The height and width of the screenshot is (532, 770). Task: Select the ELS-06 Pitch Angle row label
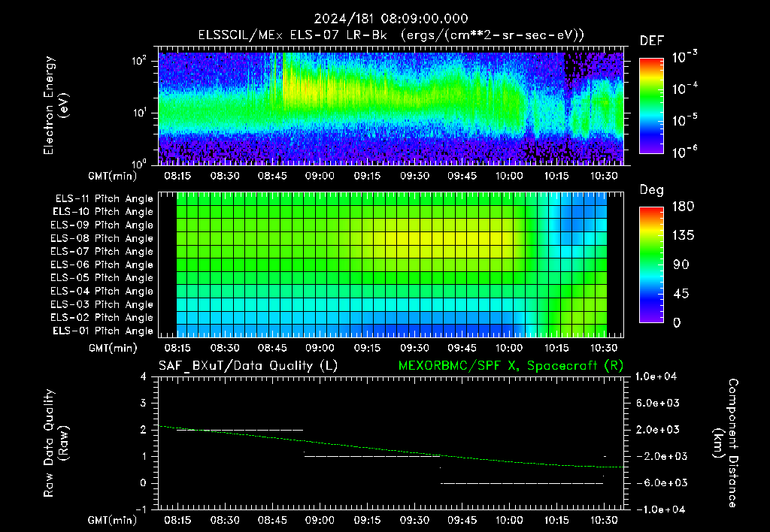[x=102, y=264]
